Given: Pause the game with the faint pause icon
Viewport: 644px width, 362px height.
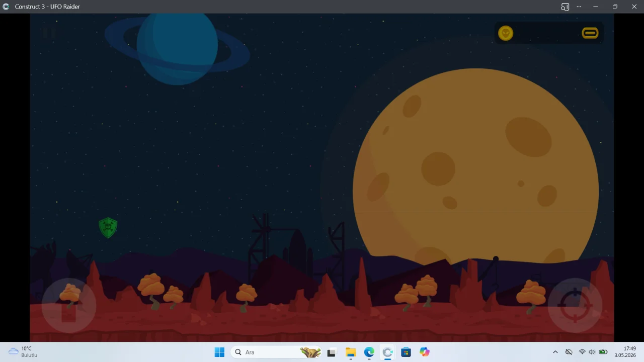Looking at the screenshot, I should pyautogui.click(x=49, y=33).
